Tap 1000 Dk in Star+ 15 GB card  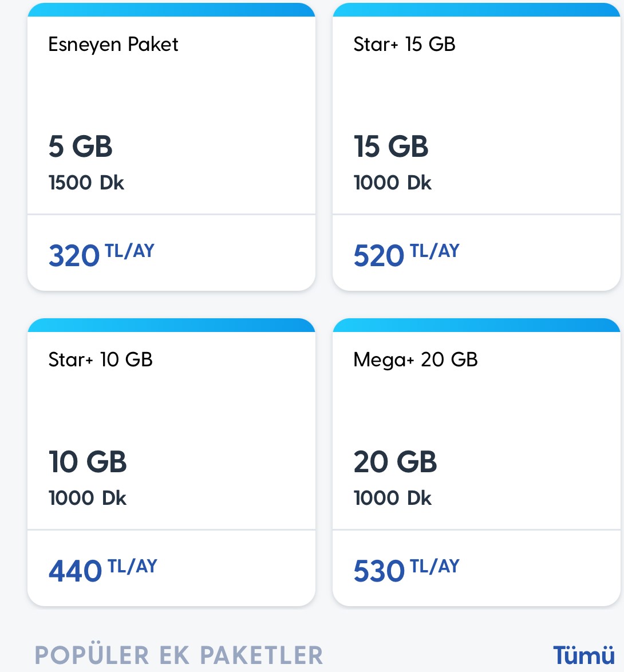(x=393, y=183)
